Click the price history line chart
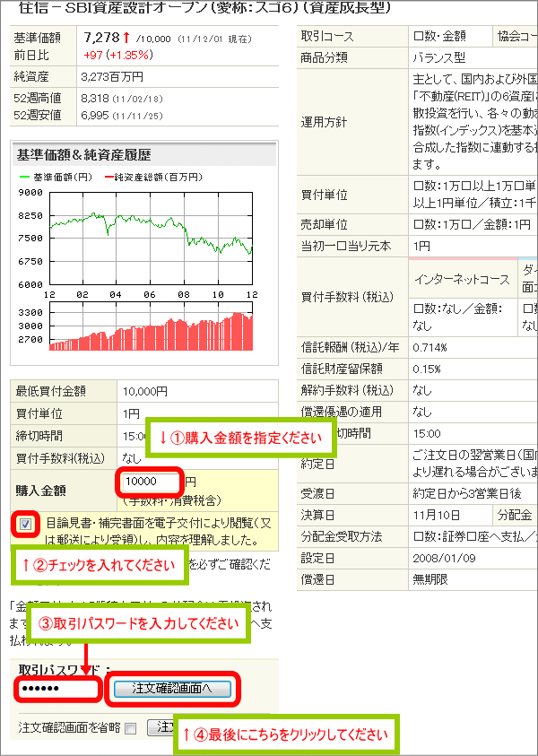The height and width of the screenshot is (756, 538). (151, 239)
